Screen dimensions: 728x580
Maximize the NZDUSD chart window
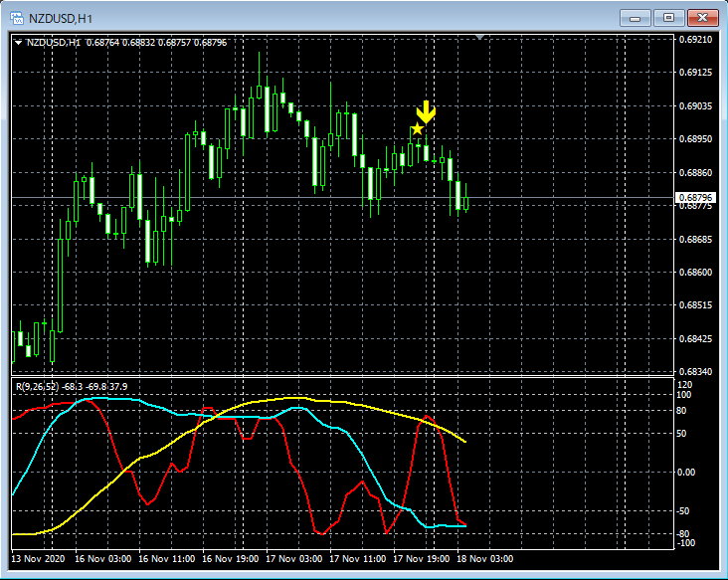(668, 17)
